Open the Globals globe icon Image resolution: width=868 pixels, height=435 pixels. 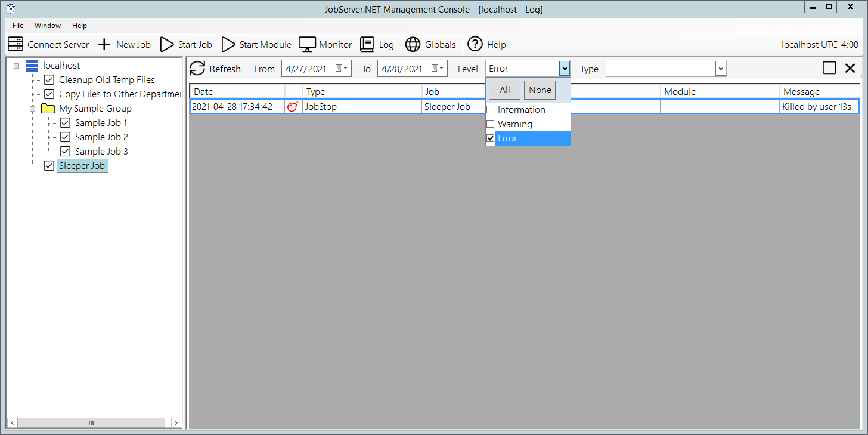point(413,44)
